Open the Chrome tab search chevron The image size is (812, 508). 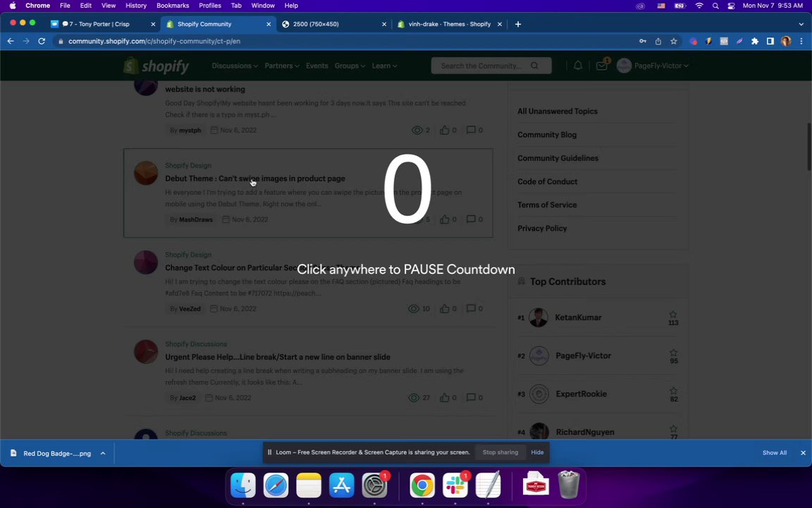(x=801, y=24)
